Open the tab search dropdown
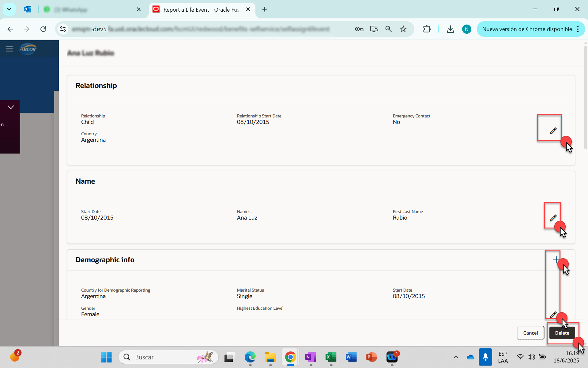 9,10
